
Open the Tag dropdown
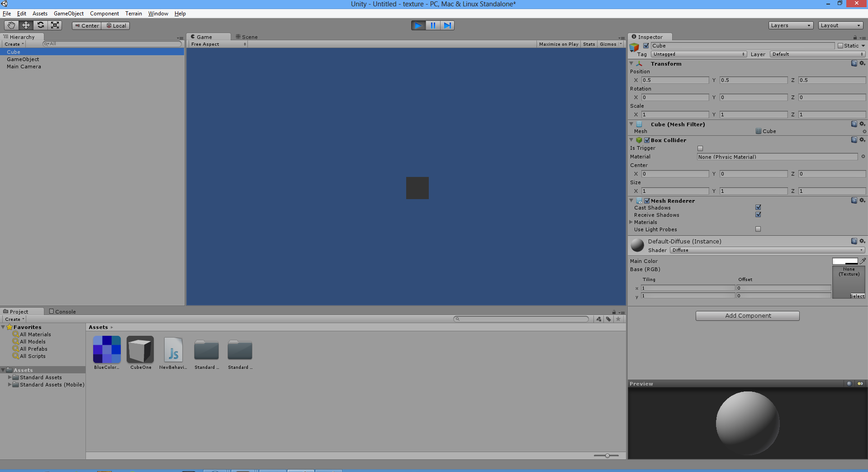698,54
